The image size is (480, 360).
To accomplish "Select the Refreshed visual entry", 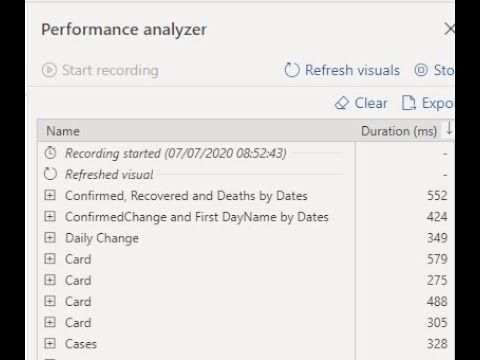I will tap(109, 174).
